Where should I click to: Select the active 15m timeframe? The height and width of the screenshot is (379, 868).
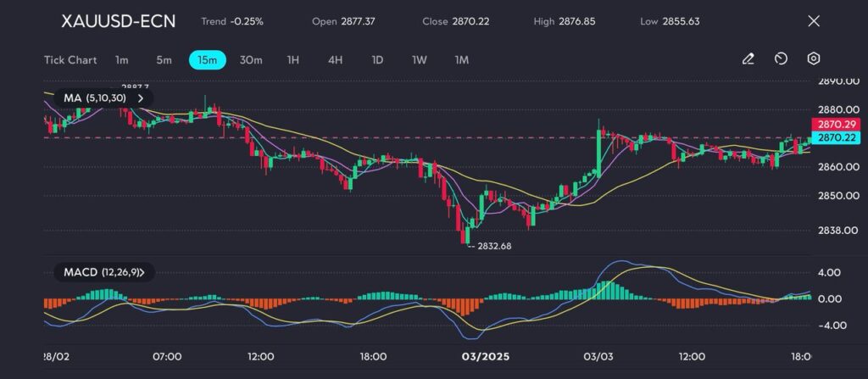(x=207, y=60)
